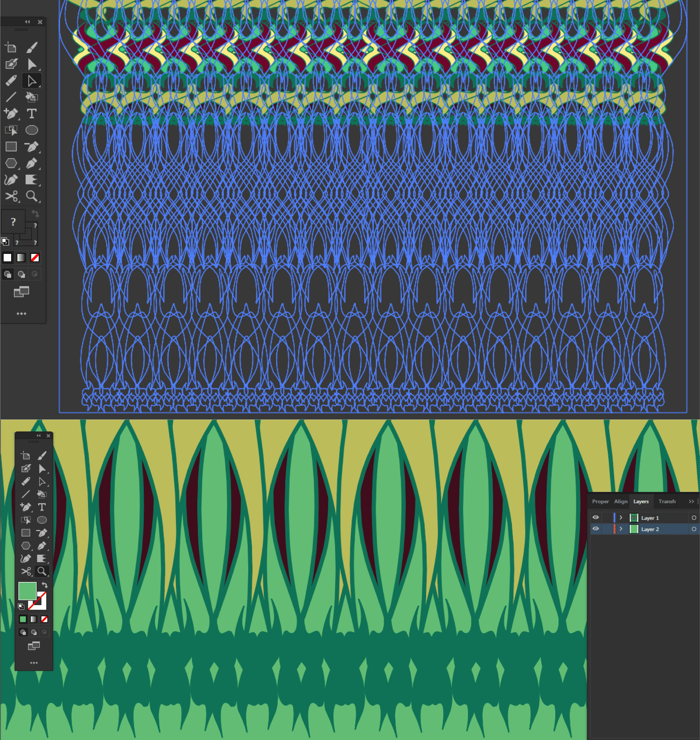Select Direct Selection tool in lower Tools panel

tap(42, 482)
